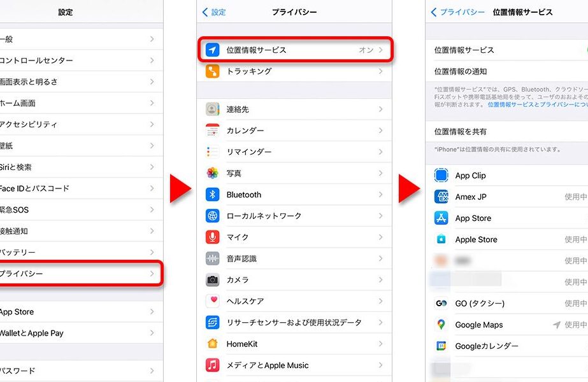The height and width of the screenshot is (382, 588).
Task: Go back to プライバシー from location services
Action: 457,12
